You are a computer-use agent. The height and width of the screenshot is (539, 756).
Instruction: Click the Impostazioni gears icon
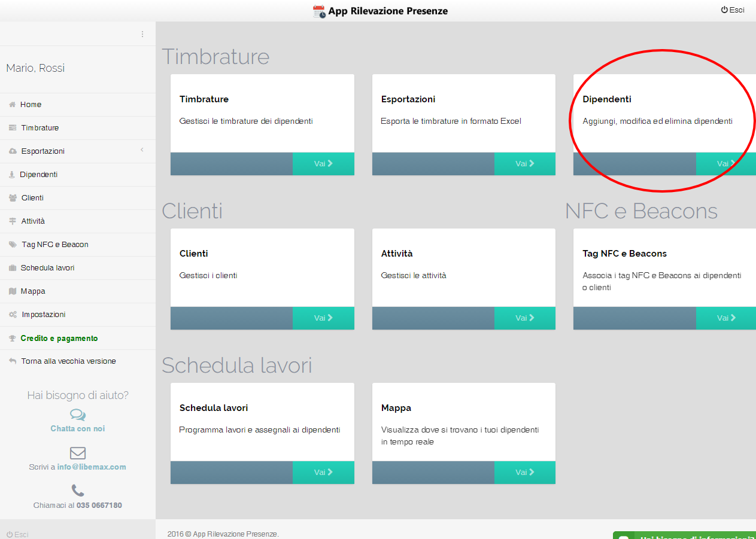pyautogui.click(x=13, y=315)
